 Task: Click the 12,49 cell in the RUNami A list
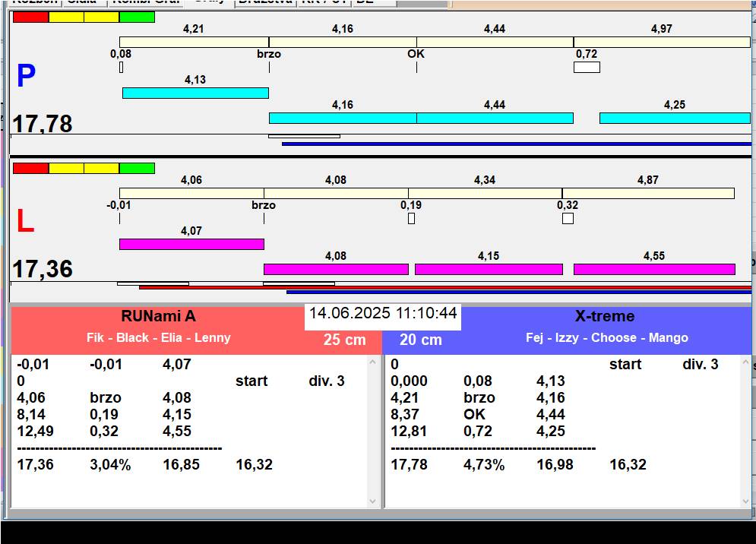35,431
